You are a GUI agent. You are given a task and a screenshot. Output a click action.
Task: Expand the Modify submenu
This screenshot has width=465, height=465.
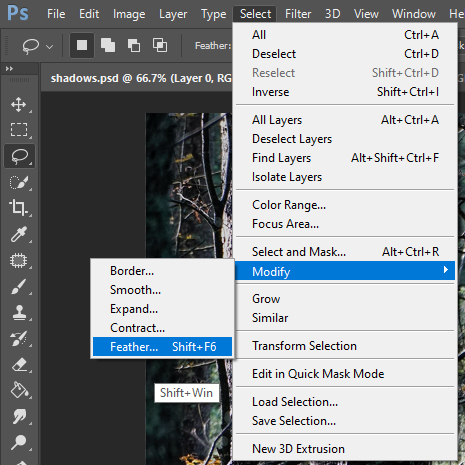coord(345,271)
